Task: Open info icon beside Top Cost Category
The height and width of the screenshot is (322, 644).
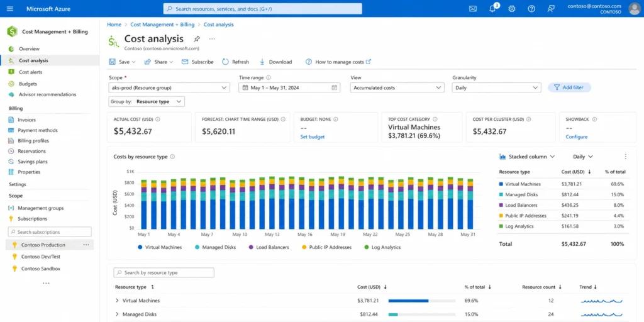Action: coord(435,119)
